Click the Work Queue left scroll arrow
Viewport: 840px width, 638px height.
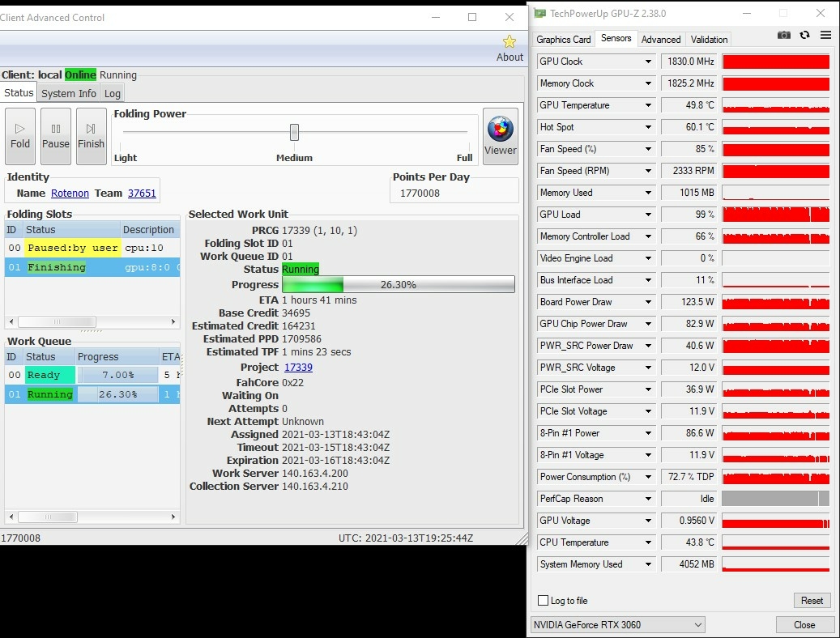(x=11, y=517)
